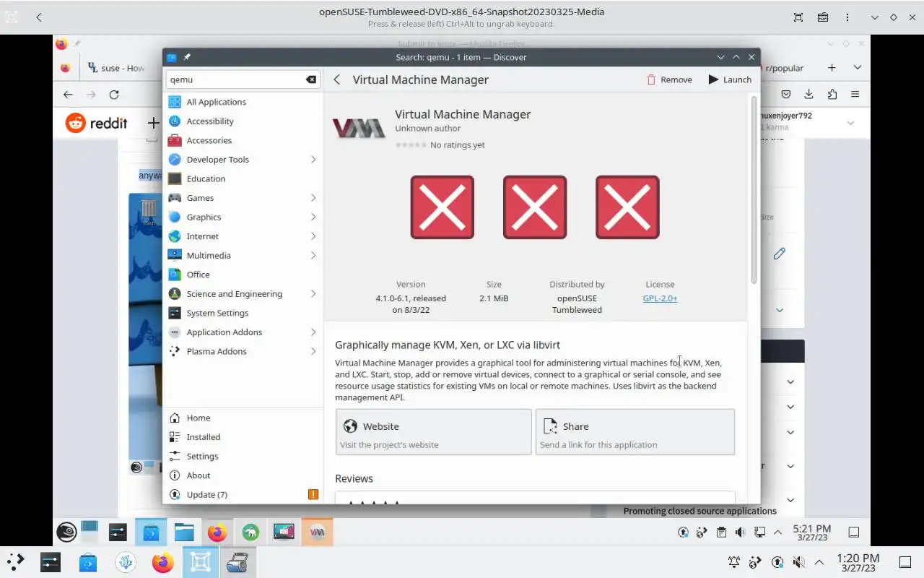Visit the project's Website
The width and height of the screenshot is (924, 578).
tap(433, 432)
